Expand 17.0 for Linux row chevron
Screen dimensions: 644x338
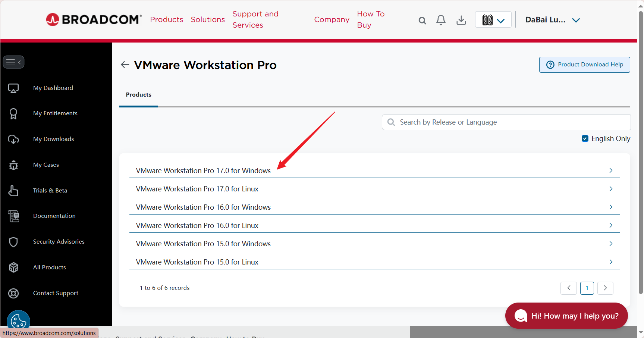[611, 189]
